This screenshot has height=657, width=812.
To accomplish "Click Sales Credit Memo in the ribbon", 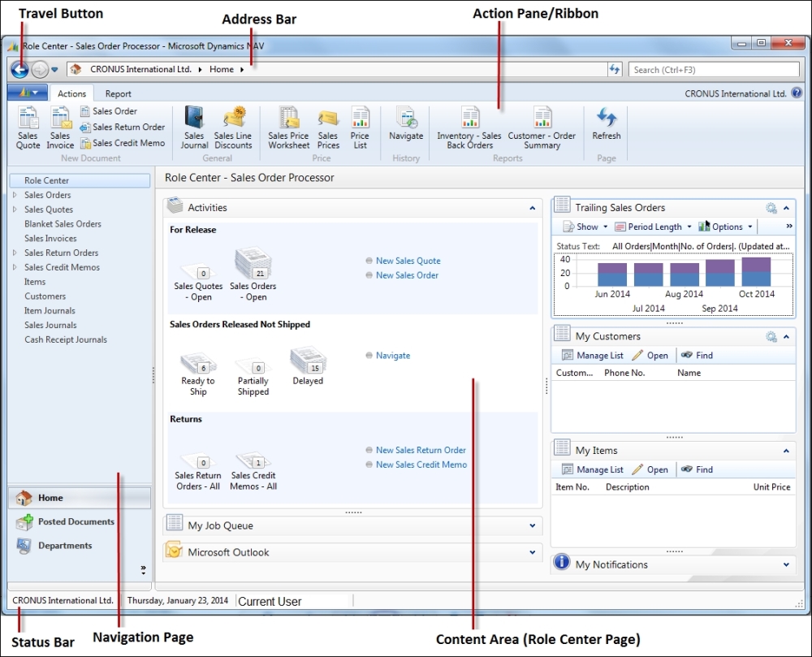I will pos(123,144).
